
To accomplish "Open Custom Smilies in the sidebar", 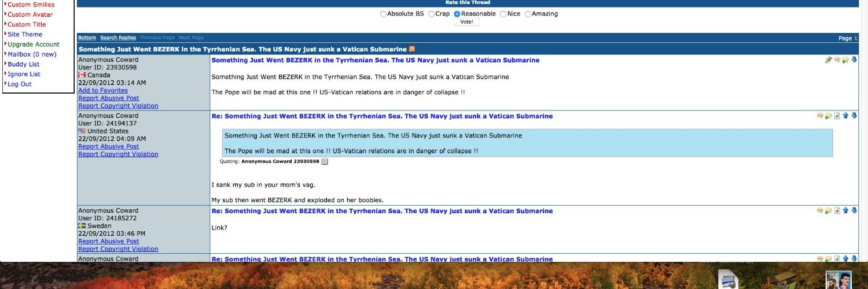I will 31,5.
